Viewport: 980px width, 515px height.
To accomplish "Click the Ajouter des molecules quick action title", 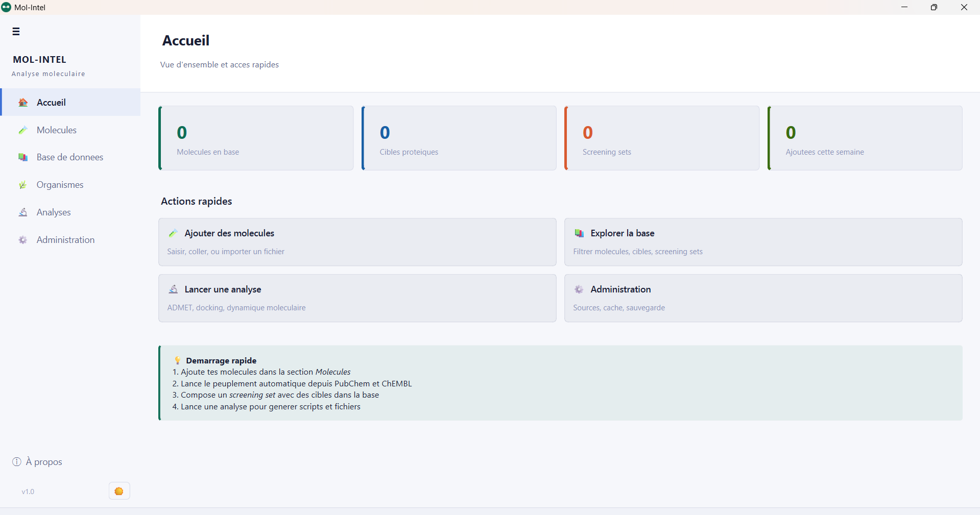I will point(229,233).
